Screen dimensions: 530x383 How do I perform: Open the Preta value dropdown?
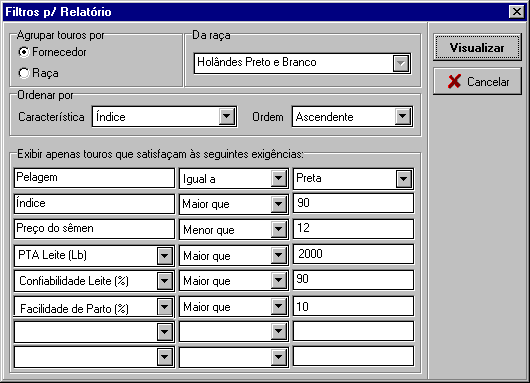click(404, 179)
